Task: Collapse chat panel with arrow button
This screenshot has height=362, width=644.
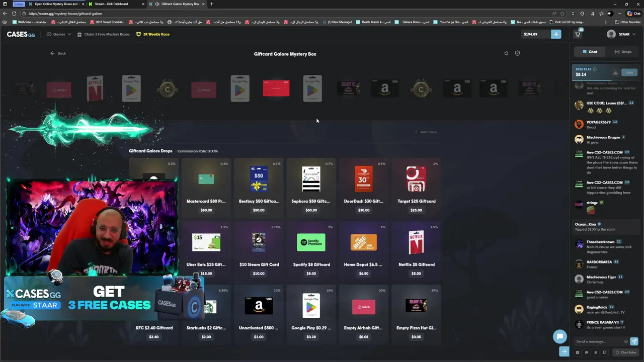Action: coord(564,352)
